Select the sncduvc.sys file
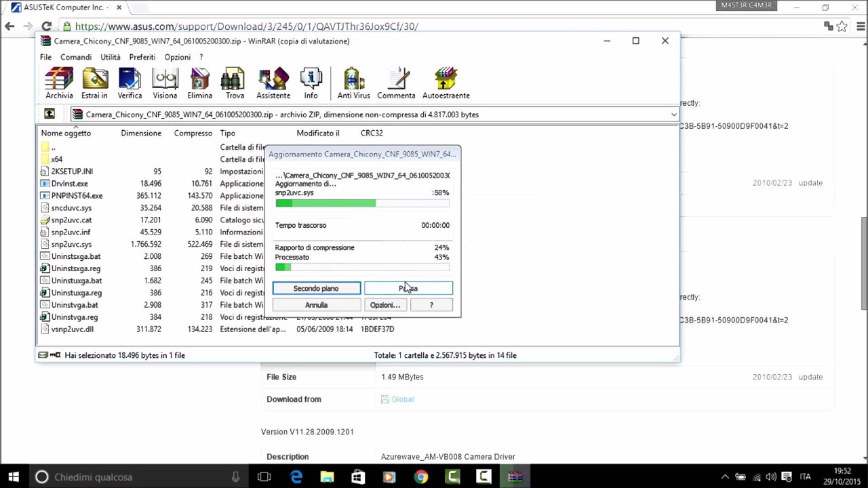This screenshot has width=868, height=488. pyautogui.click(x=71, y=208)
